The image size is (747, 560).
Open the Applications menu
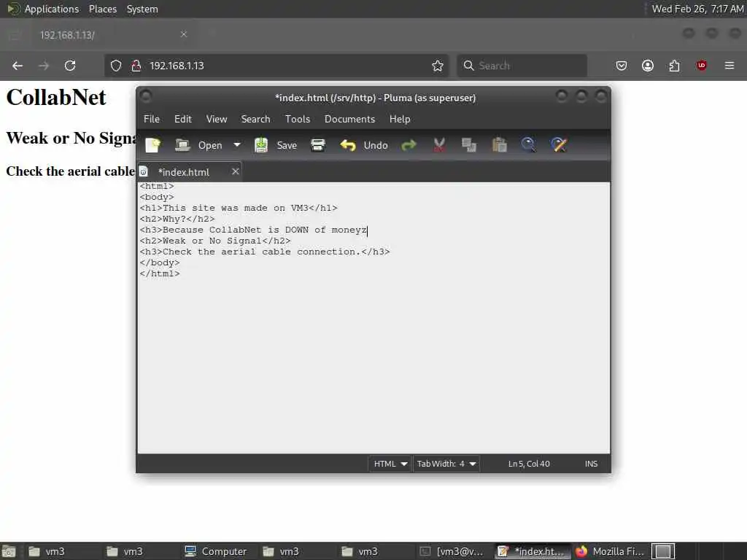[43, 9]
